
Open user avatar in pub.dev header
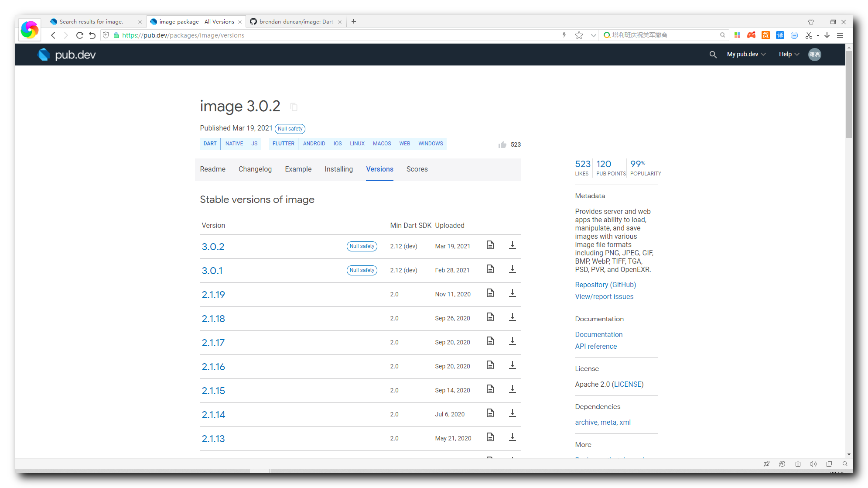[814, 55]
